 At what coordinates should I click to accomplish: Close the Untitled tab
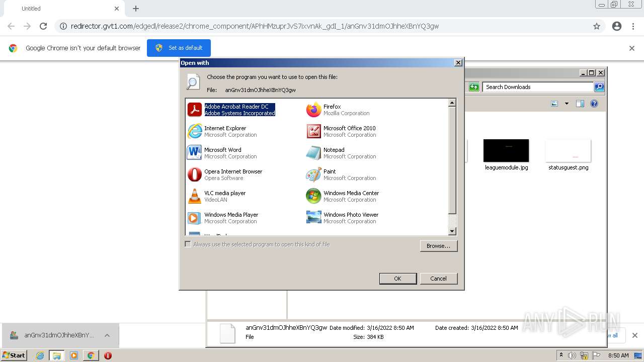[117, 9]
